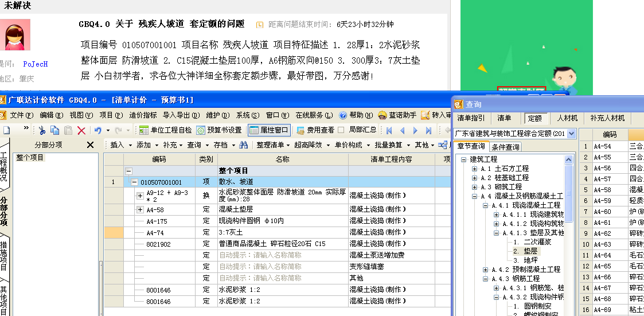Viewport: 644px width, 316px height.
Task: Click the Undo arrow icon
Action: (x=97, y=130)
